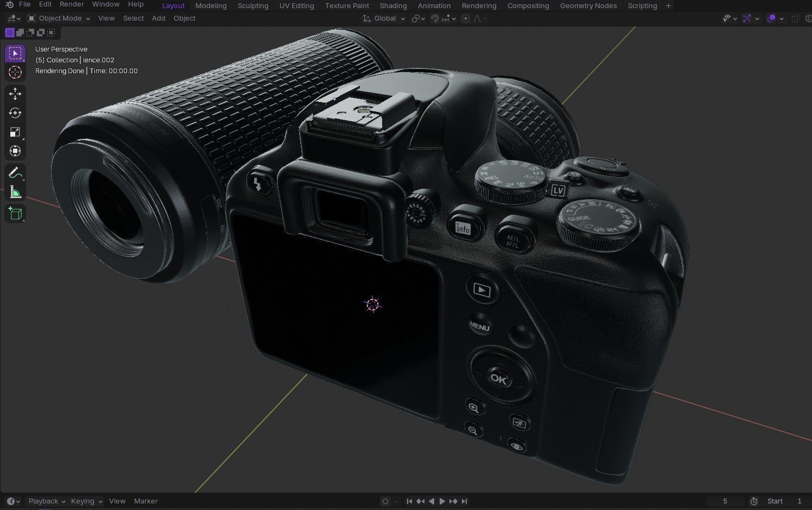Viewport: 812px width, 510px height.
Task: Play animation in reverse
Action: coord(432,501)
